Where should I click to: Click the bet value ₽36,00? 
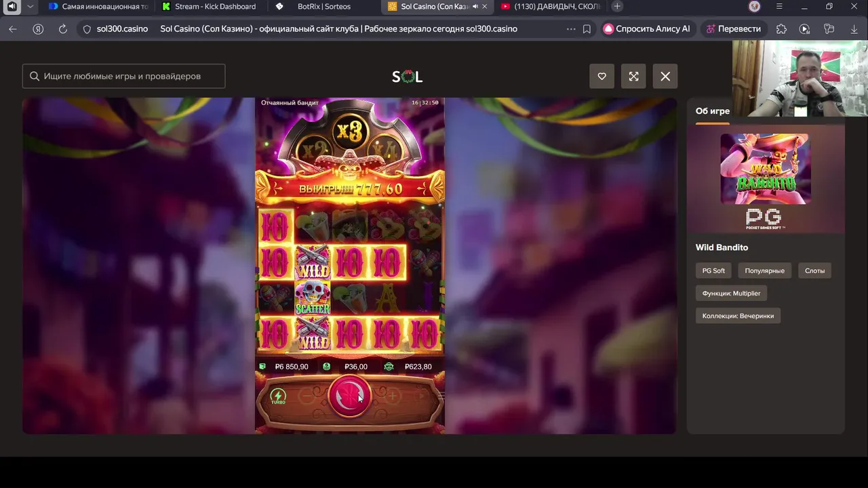356,367
